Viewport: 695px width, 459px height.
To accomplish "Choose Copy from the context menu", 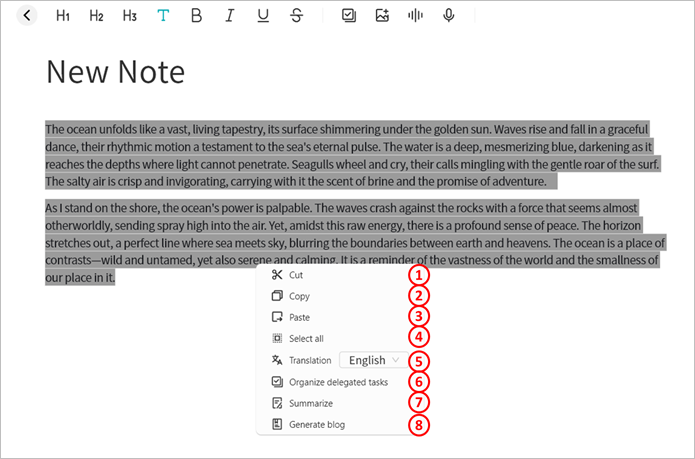I will [299, 296].
